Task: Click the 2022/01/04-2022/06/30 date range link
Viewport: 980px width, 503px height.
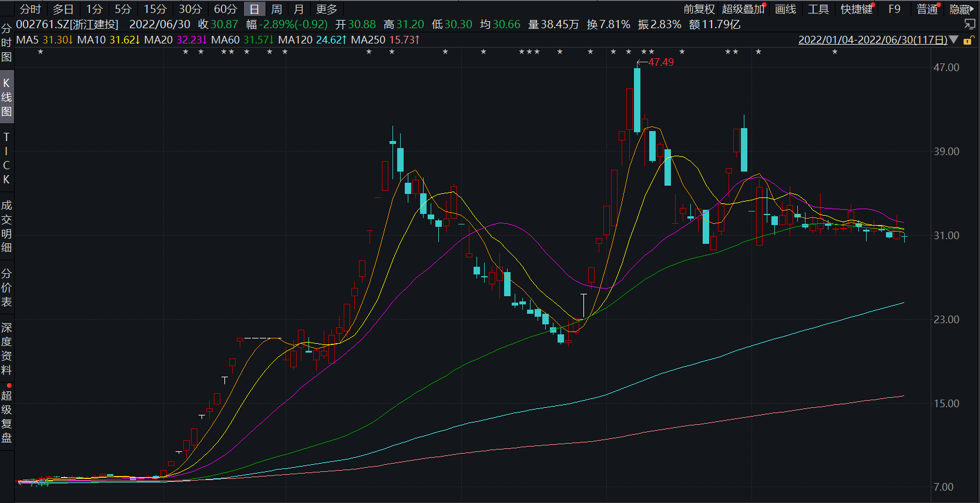Action: coord(873,40)
